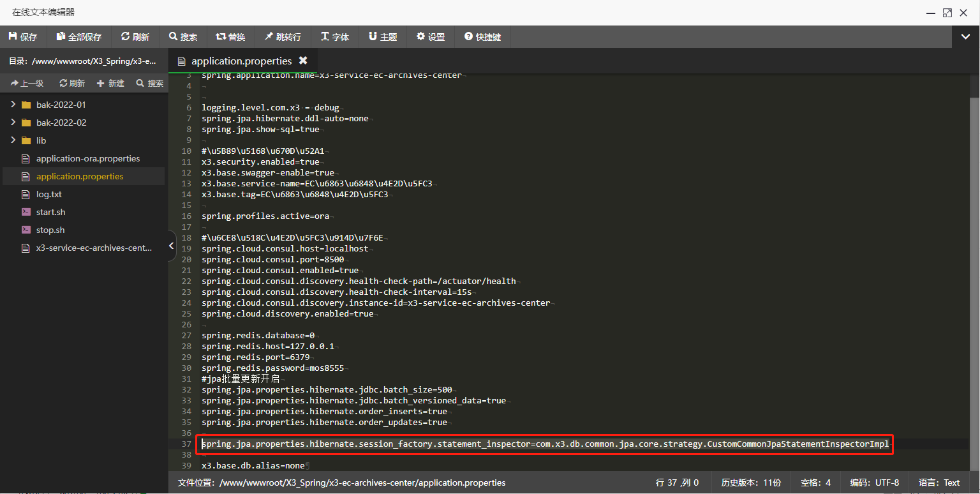
Task: Open the Font (字体) settings
Action: (335, 37)
